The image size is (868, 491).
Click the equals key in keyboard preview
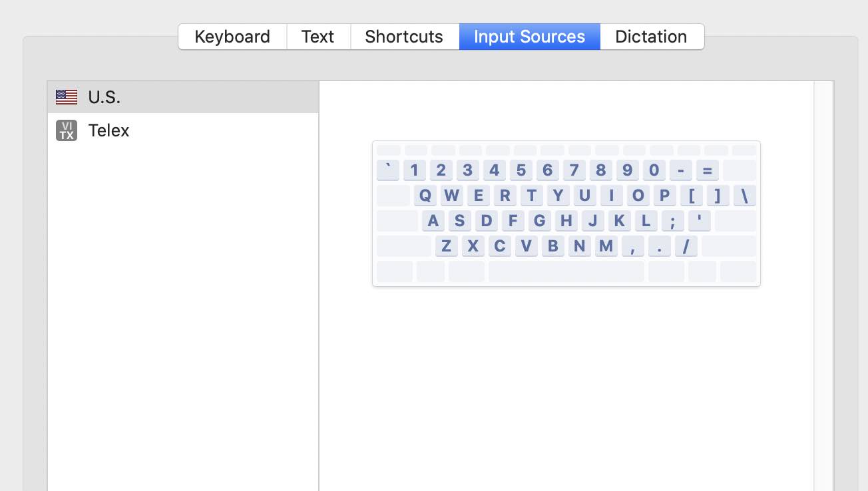[x=707, y=170]
